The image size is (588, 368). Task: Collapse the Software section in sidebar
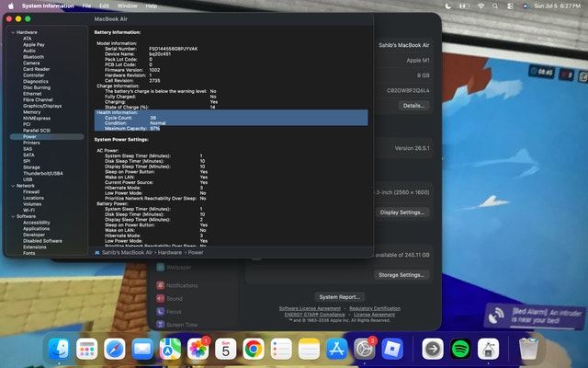click(13, 217)
